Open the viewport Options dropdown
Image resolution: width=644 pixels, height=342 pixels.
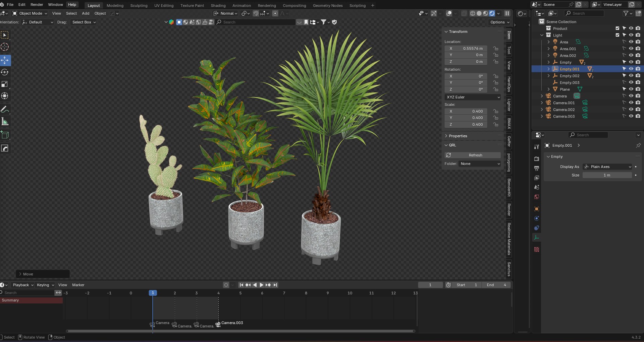pos(500,22)
